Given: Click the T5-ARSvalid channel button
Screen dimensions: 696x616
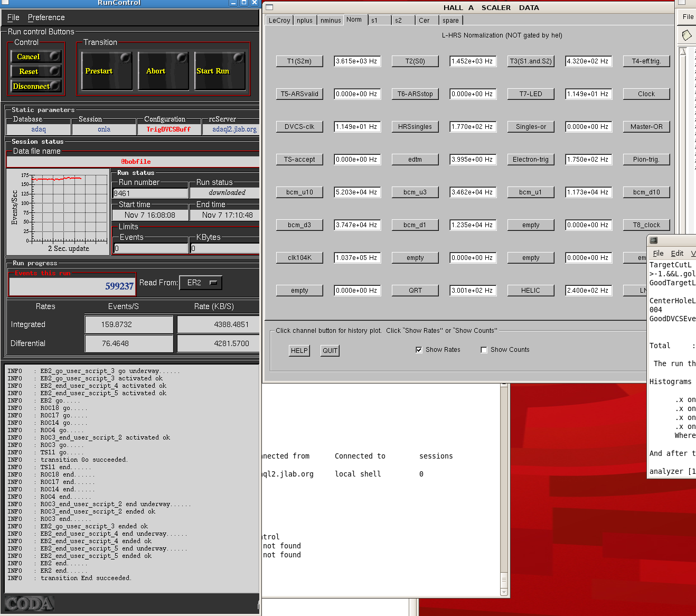Looking at the screenshot, I should pyautogui.click(x=299, y=94).
